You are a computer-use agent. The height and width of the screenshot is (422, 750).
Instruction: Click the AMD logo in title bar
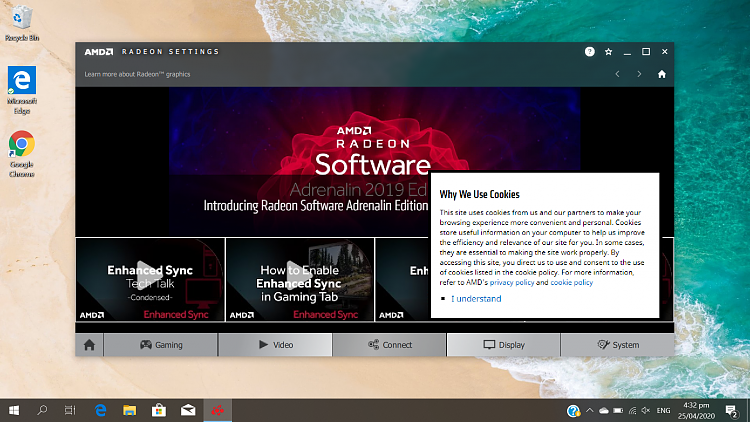tap(99, 52)
